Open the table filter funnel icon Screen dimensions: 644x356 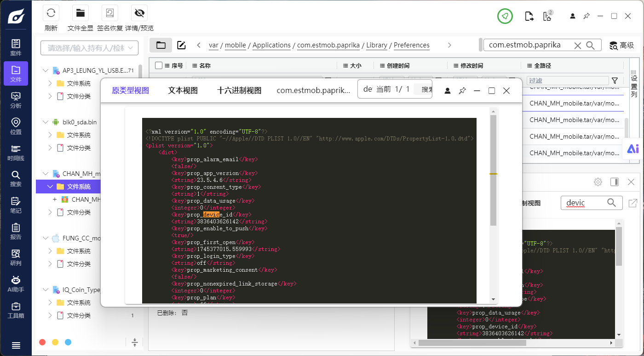pyautogui.click(x=615, y=81)
